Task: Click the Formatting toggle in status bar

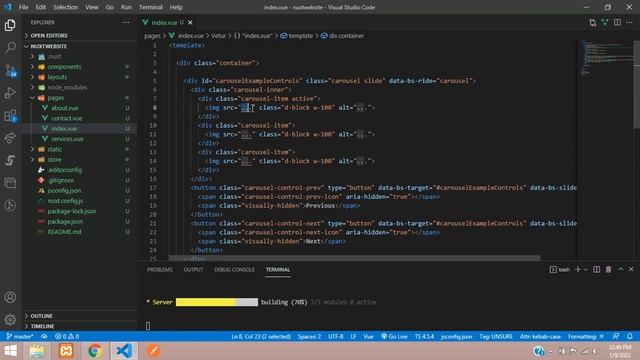Action: [x=586, y=336]
